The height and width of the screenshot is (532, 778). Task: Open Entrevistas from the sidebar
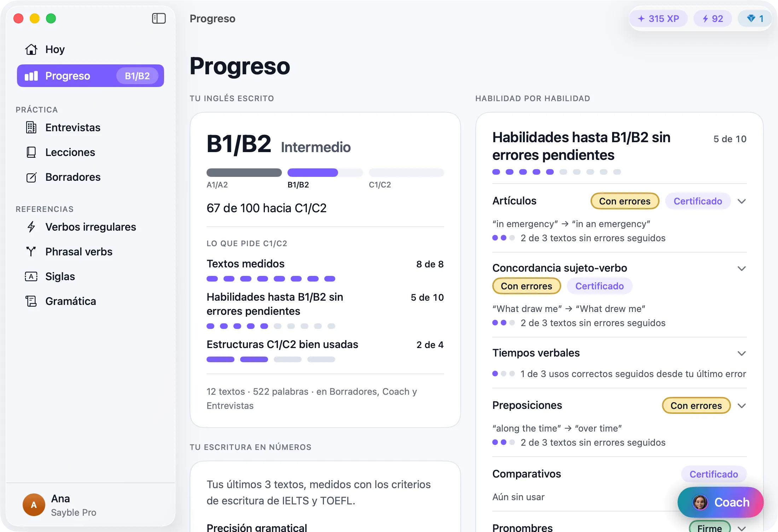pyautogui.click(x=91, y=127)
